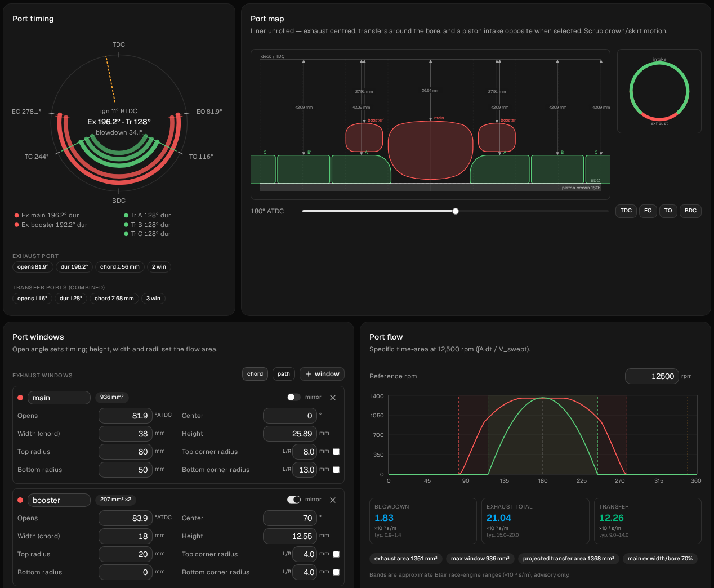Jump piston position to BDC
The height and width of the screenshot is (588, 714).
tap(690, 211)
